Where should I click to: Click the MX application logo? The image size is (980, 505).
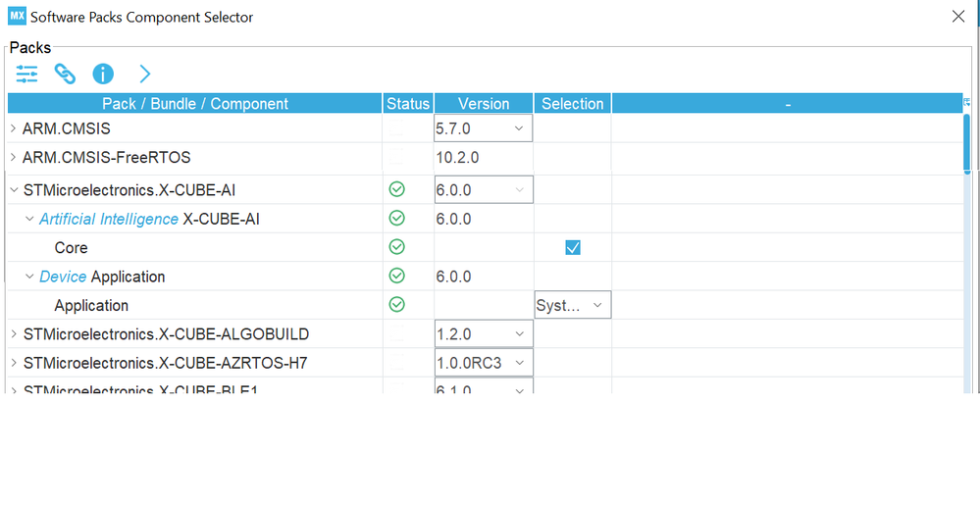17,17
